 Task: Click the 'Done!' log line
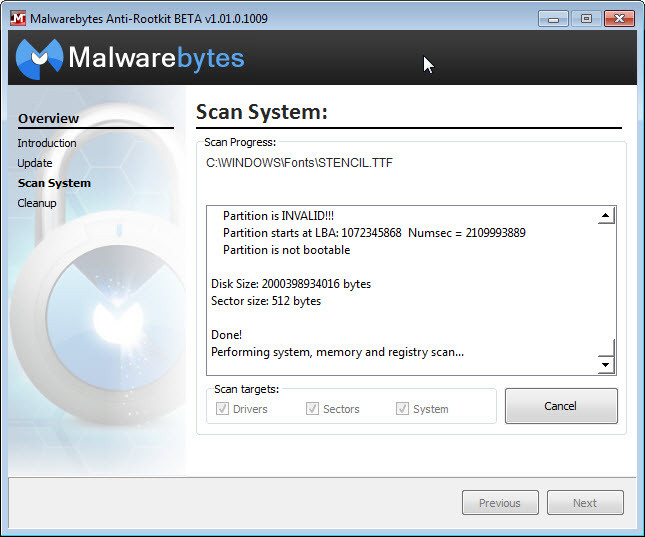226,335
